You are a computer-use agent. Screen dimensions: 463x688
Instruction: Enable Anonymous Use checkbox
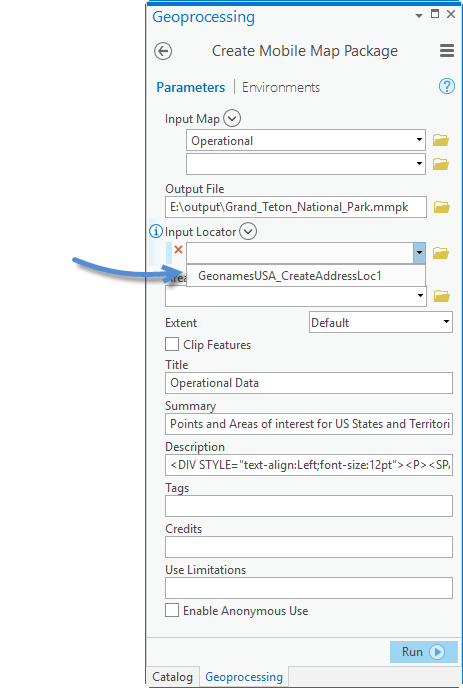point(172,610)
